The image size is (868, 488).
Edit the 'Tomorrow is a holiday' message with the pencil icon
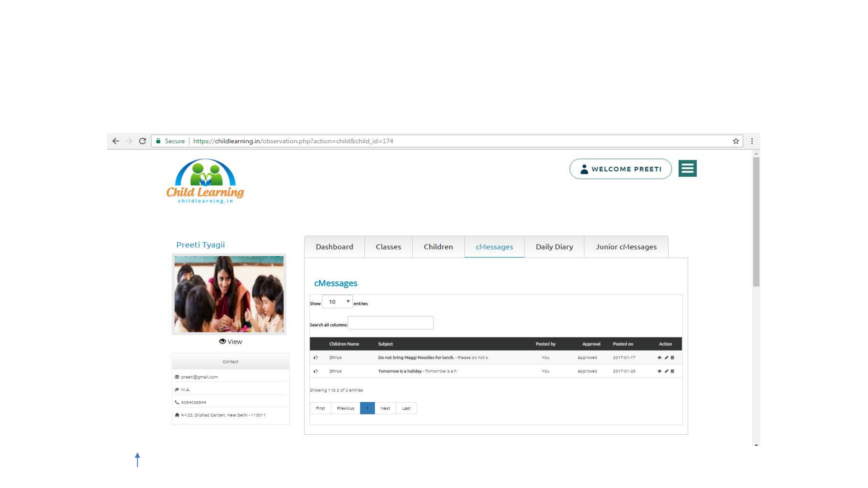coord(666,371)
